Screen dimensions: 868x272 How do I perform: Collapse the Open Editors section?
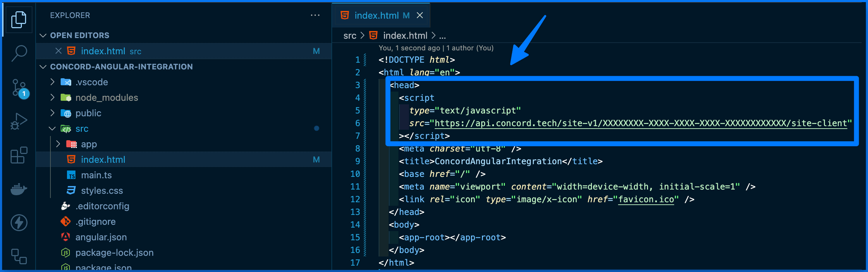(43, 35)
